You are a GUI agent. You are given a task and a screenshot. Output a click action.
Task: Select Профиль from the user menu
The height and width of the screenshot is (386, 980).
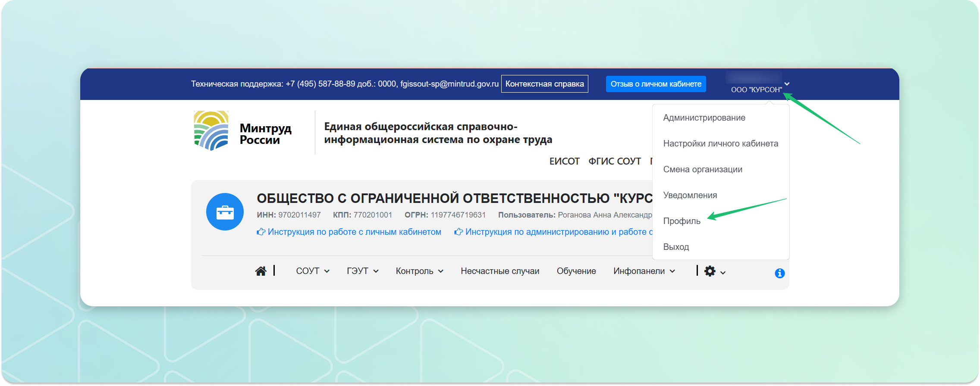coord(682,221)
